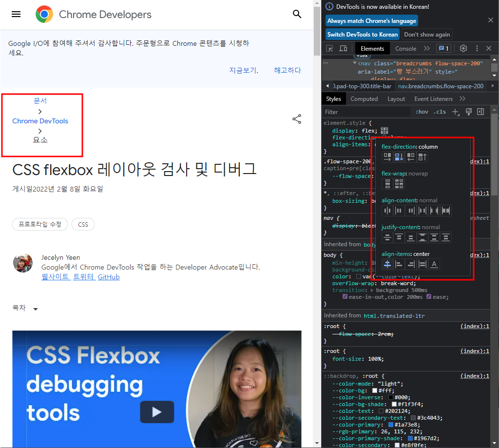Open flexbox editor icon next to display: flex
The width and height of the screenshot is (499, 448).
click(384, 131)
